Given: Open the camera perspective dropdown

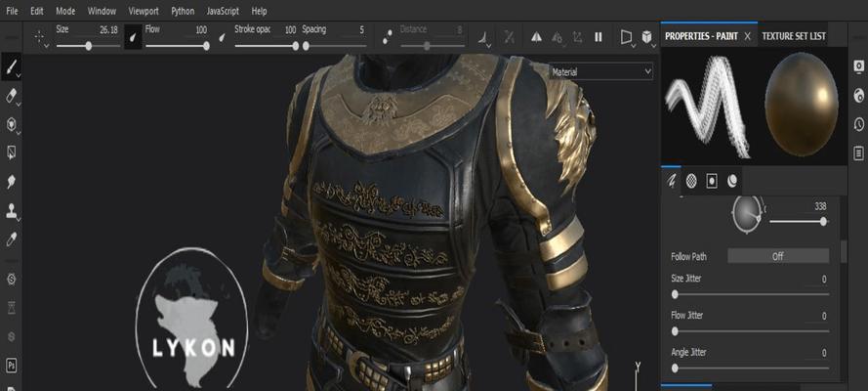Looking at the screenshot, I should click(627, 38).
